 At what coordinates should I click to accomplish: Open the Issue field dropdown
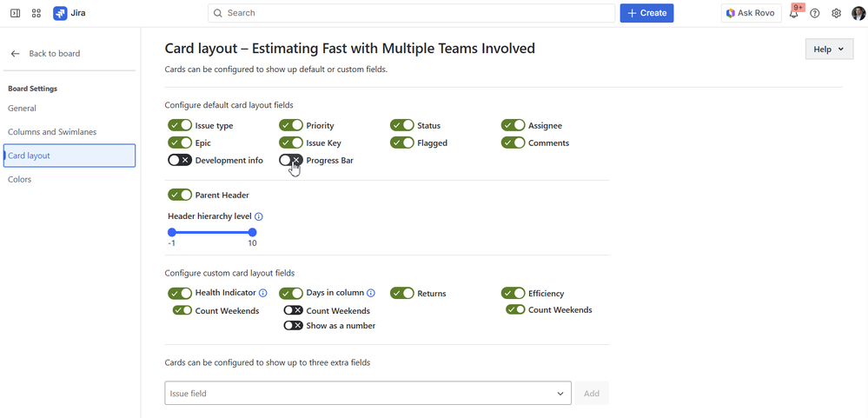click(368, 394)
